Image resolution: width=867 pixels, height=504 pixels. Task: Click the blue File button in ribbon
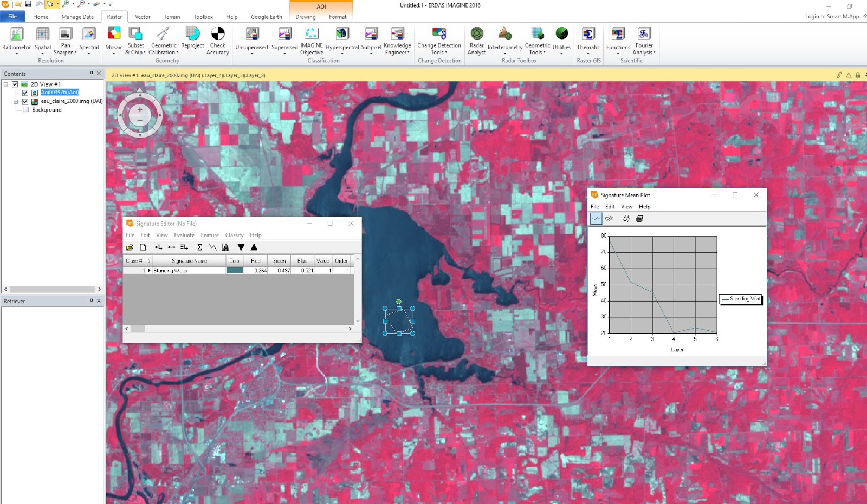[12, 17]
